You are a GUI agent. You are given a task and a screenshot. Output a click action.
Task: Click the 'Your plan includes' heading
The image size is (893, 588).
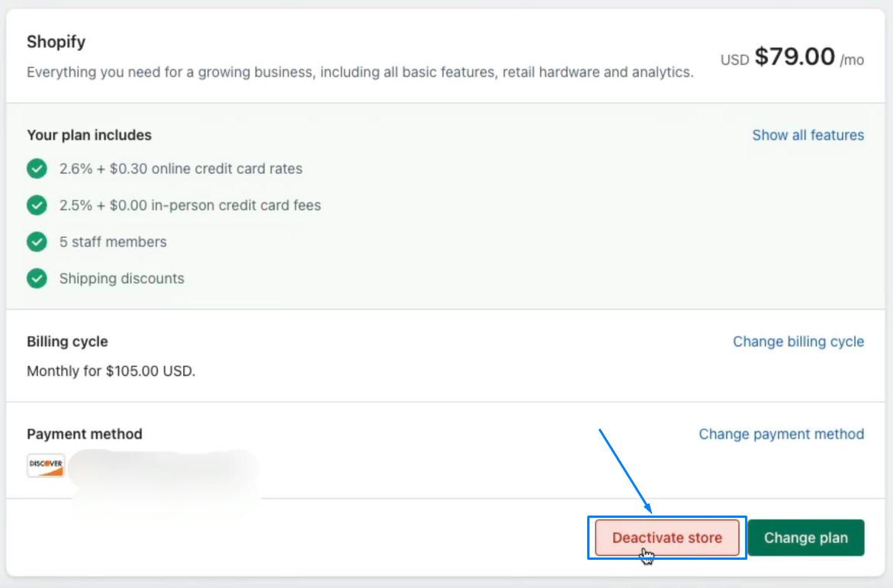89,135
